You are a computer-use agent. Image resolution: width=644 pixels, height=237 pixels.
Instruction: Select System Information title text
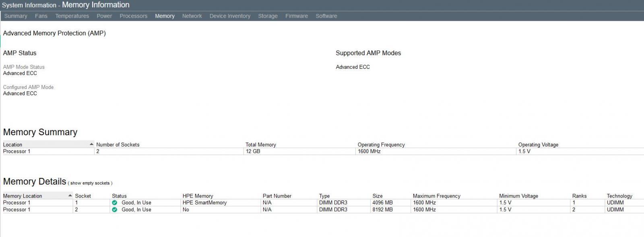point(29,5)
